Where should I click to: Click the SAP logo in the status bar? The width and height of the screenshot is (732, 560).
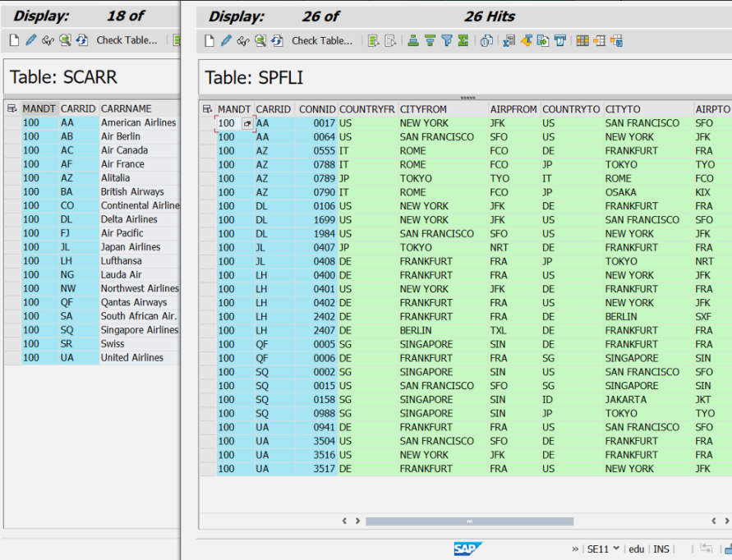click(x=467, y=549)
